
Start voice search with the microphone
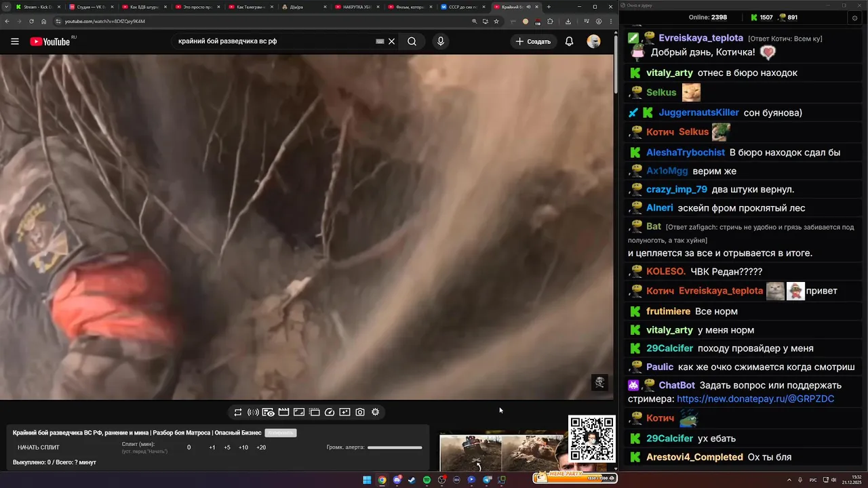(x=441, y=41)
